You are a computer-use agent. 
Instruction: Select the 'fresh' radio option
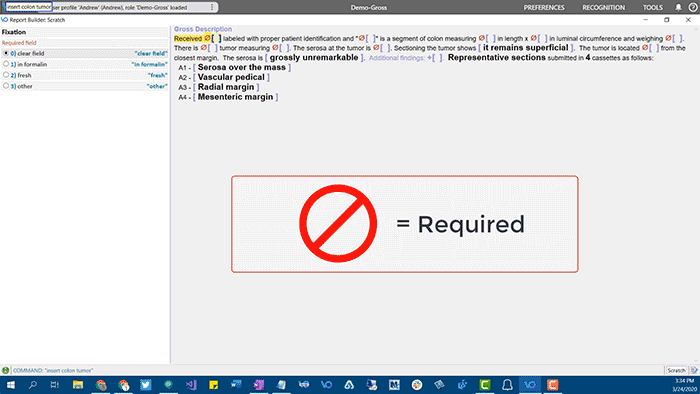tap(6, 75)
